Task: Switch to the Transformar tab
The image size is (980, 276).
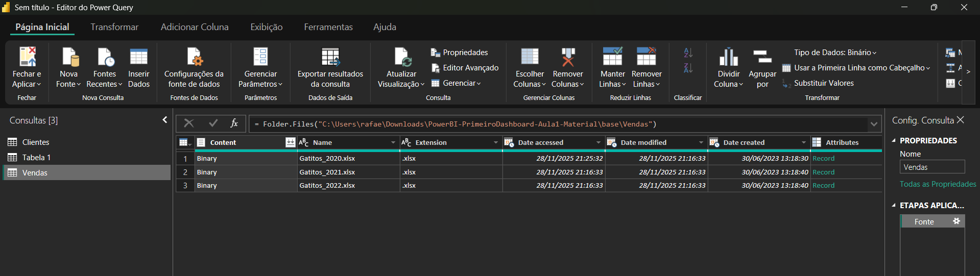Action: [x=114, y=27]
